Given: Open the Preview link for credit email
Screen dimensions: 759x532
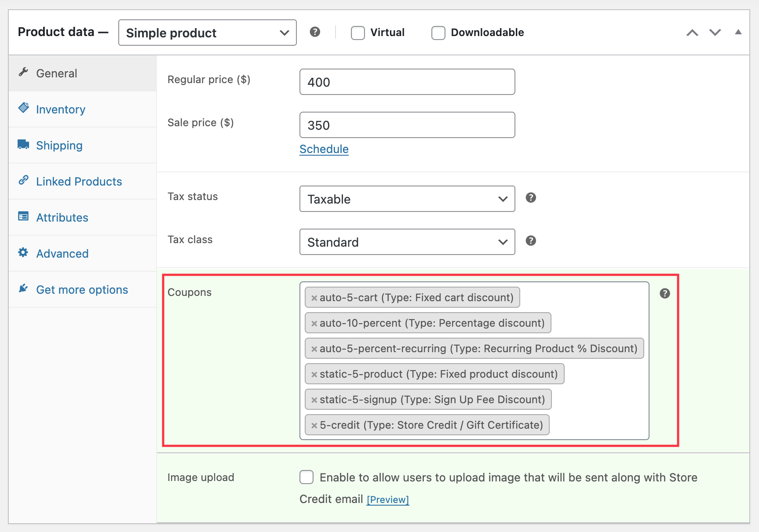Looking at the screenshot, I should (x=387, y=500).
